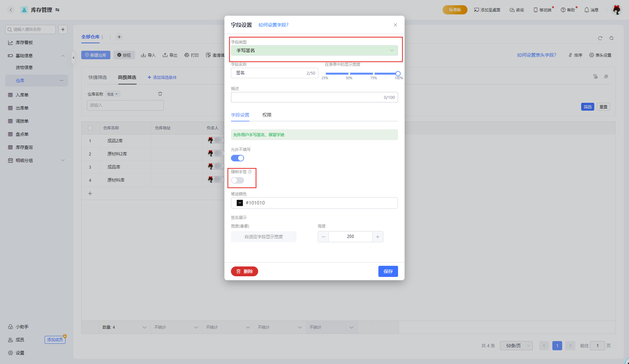The image size is (629, 364).
Task: Expand the 明细分组 sidebar group
Action: (63, 160)
